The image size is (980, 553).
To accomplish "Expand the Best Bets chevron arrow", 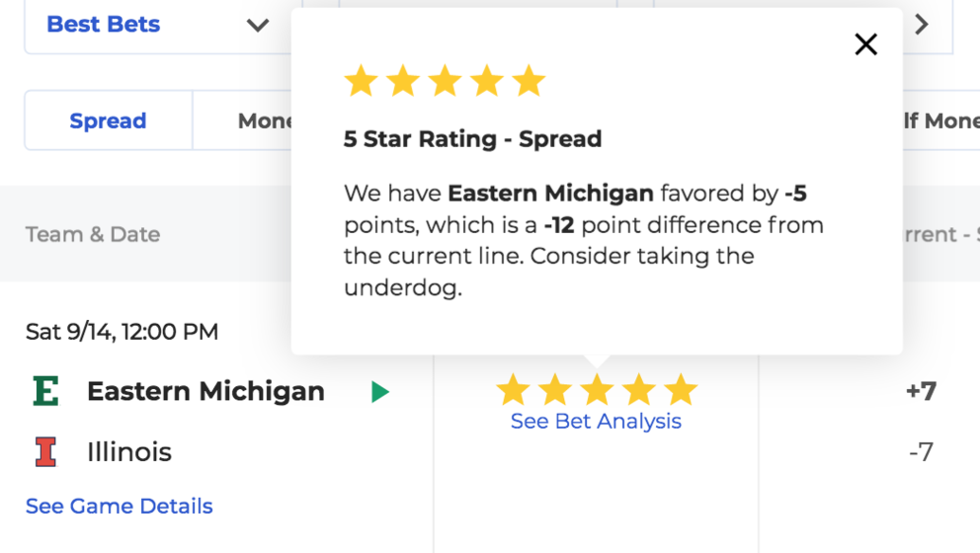I will click(x=258, y=26).
